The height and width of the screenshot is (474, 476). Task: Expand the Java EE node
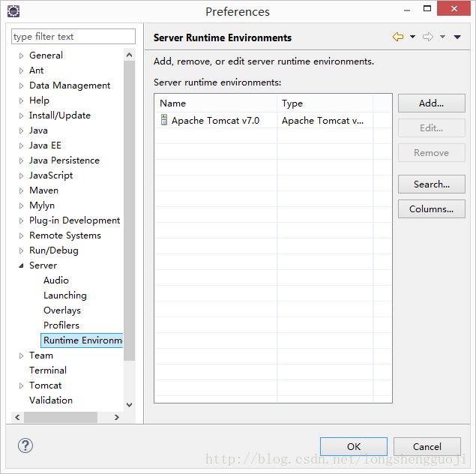pos(21,145)
